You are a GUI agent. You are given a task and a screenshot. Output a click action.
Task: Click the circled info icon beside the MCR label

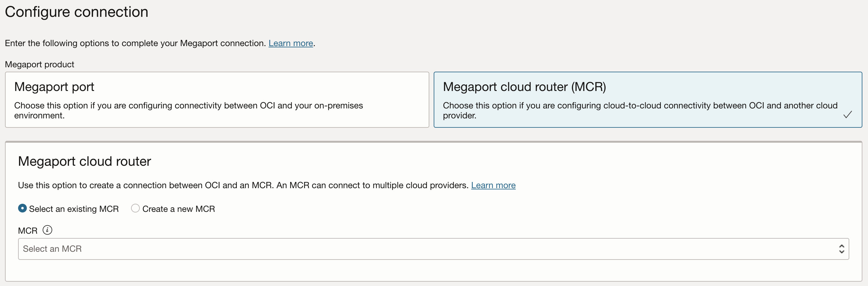click(48, 230)
